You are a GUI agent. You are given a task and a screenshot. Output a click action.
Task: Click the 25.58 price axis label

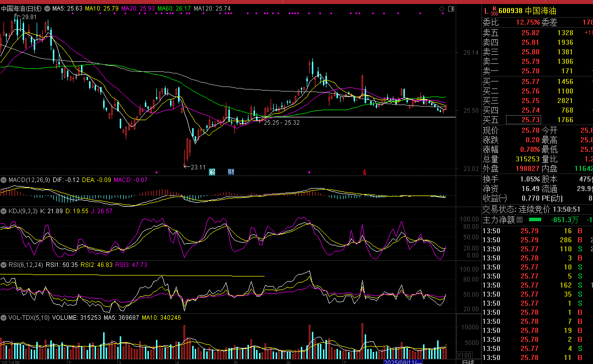471,111
